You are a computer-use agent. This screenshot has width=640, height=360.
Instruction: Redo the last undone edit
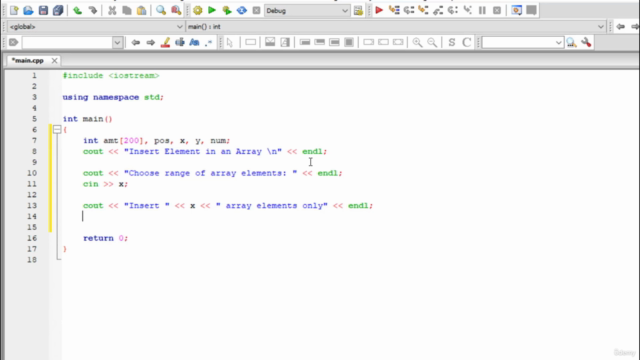pyautogui.click(x=93, y=10)
